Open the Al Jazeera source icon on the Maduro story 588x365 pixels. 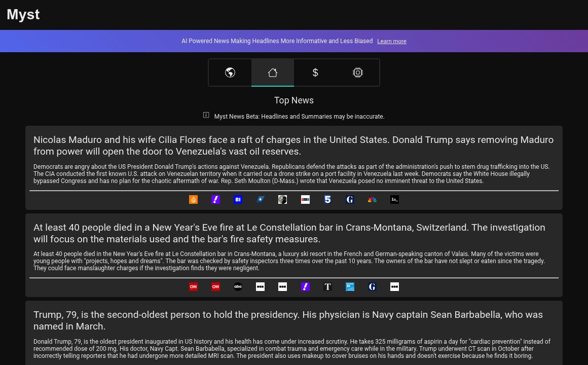pos(193,199)
